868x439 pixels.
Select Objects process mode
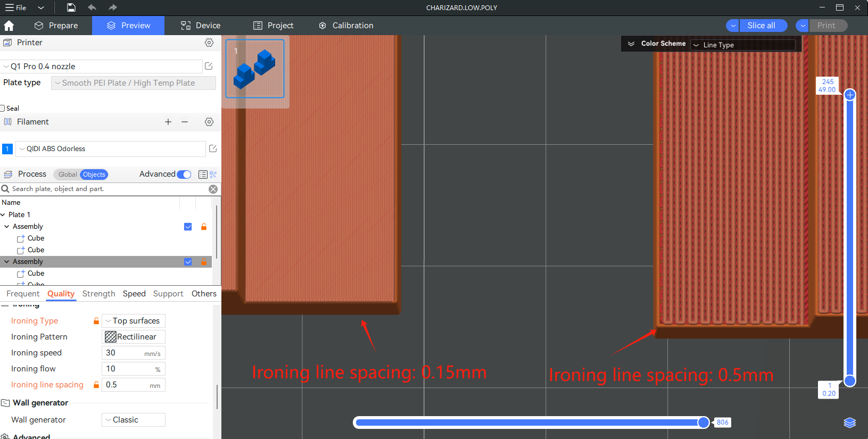click(94, 175)
